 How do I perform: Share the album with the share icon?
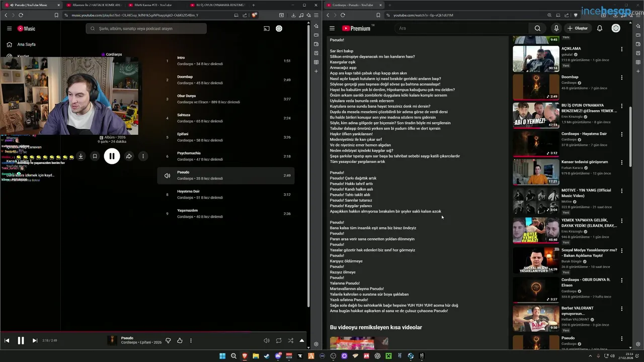[129, 156]
